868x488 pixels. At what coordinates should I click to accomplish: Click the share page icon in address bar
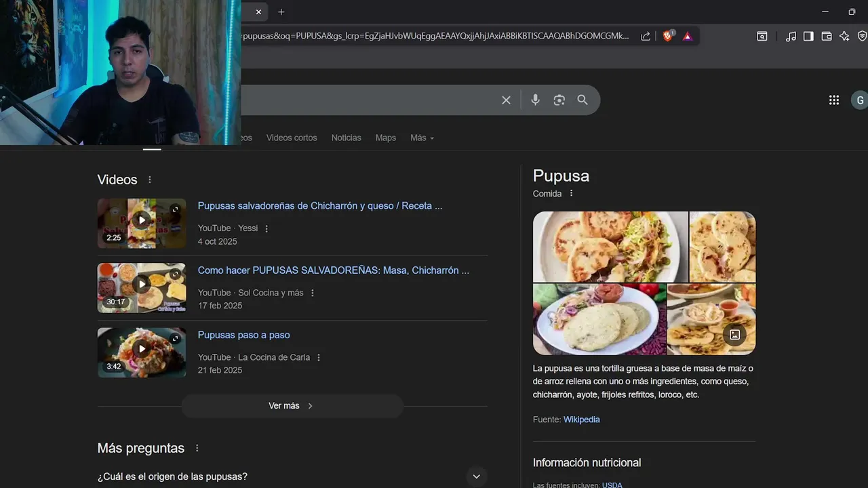coord(646,36)
